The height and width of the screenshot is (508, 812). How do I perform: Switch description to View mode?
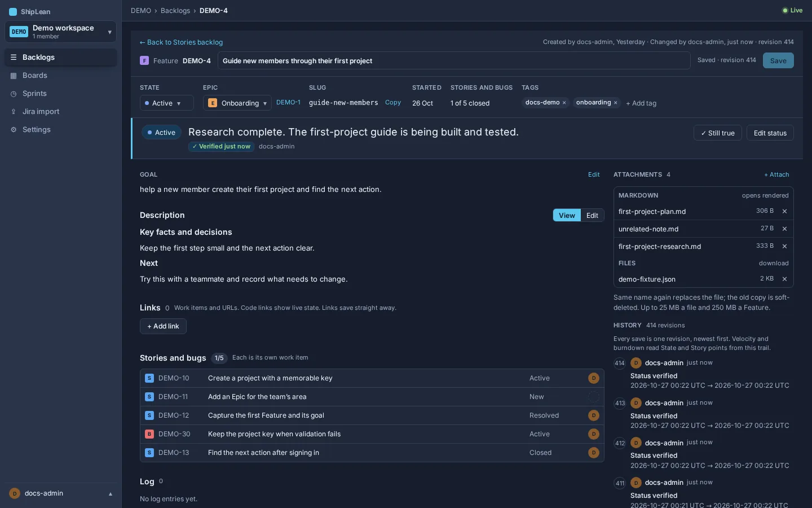567,216
